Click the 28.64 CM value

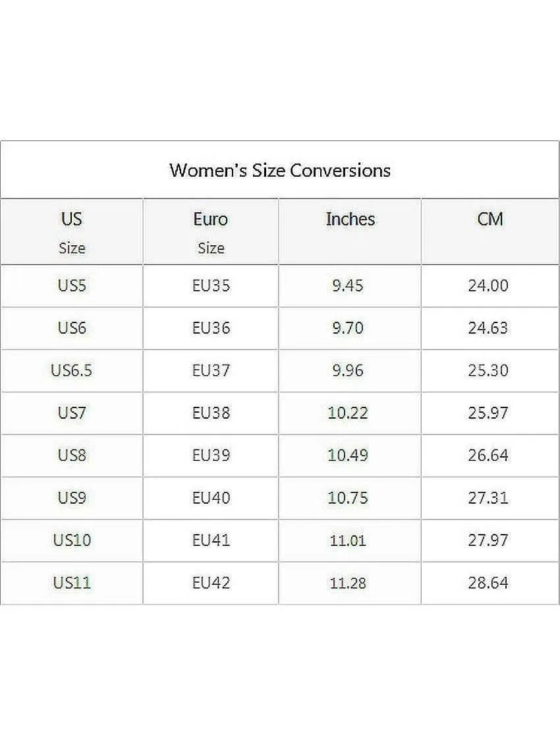(x=488, y=583)
